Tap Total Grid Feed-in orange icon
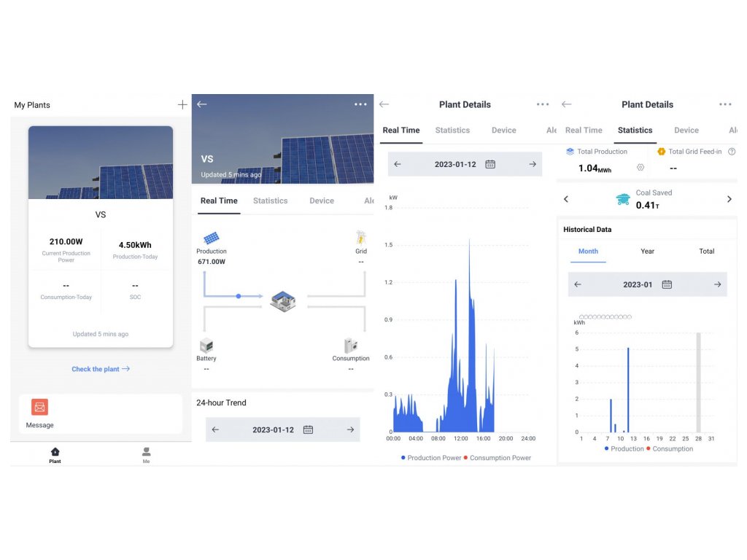 661,152
